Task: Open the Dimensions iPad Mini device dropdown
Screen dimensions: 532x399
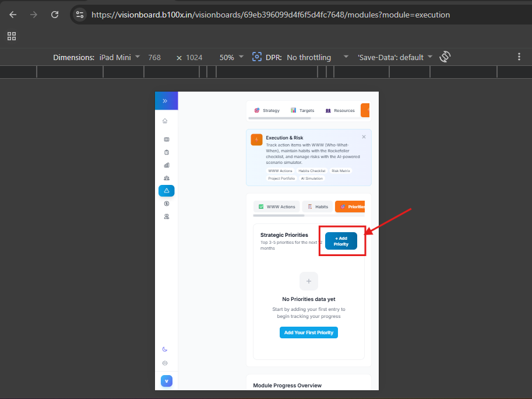Action: (x=119, y=57)
